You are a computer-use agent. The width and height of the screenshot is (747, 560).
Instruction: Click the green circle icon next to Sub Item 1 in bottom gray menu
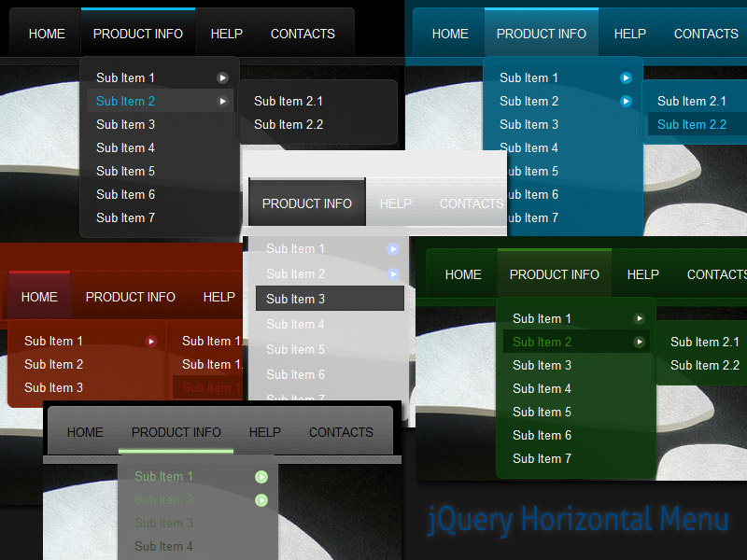261,476
